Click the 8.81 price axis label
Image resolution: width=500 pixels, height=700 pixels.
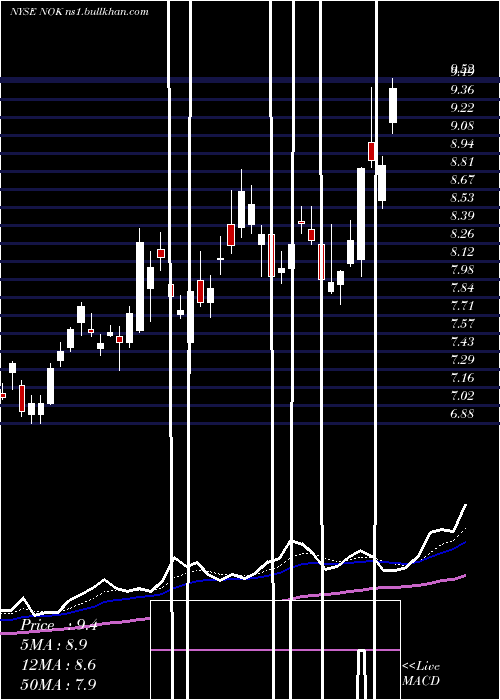click(x=462, y=162)
